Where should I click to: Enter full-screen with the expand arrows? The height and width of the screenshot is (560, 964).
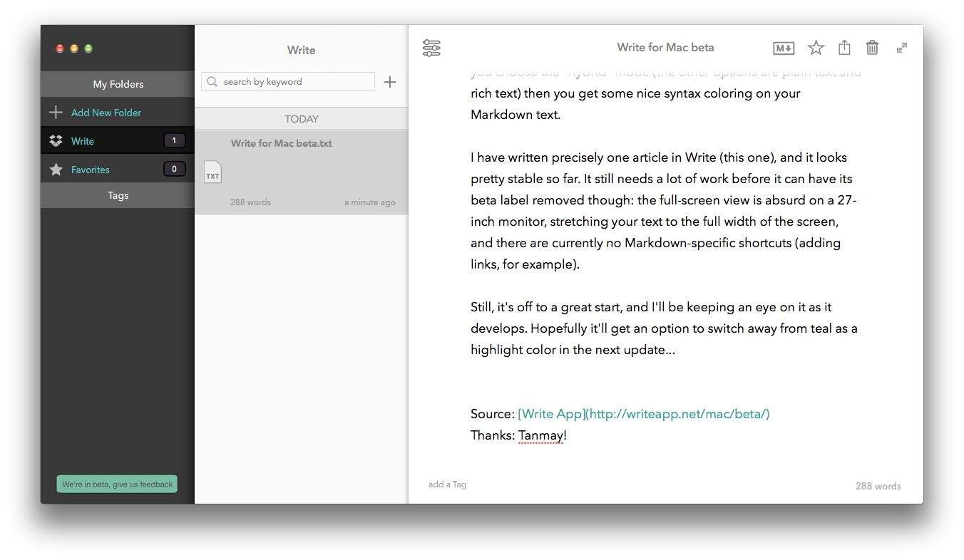click(902, 48)
